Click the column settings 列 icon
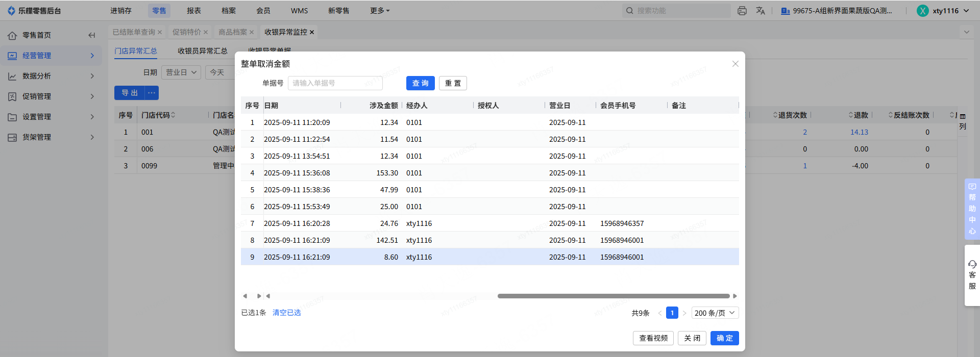The image size is (980, 357). pyautogui.click(x=963, y=121)
